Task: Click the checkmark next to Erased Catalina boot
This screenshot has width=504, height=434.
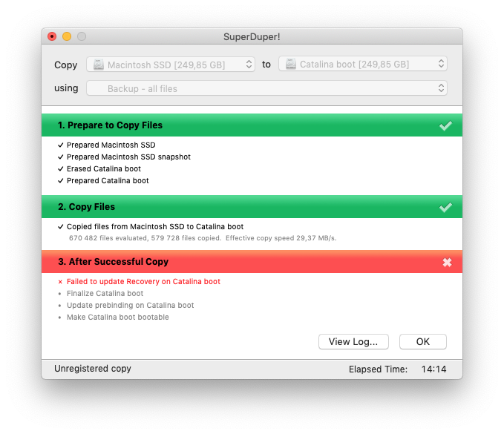Action: 60,168
